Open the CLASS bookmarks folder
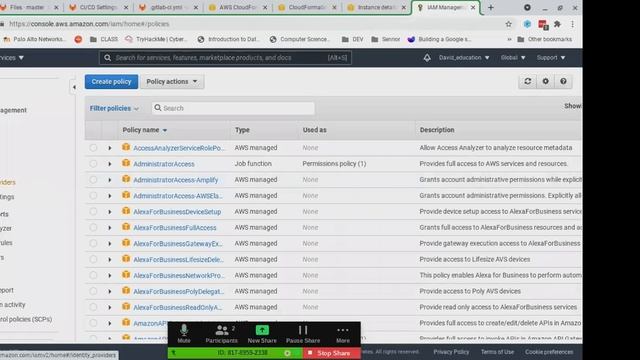The width and height of the screenshot is (640, 360). coord(104,39)
